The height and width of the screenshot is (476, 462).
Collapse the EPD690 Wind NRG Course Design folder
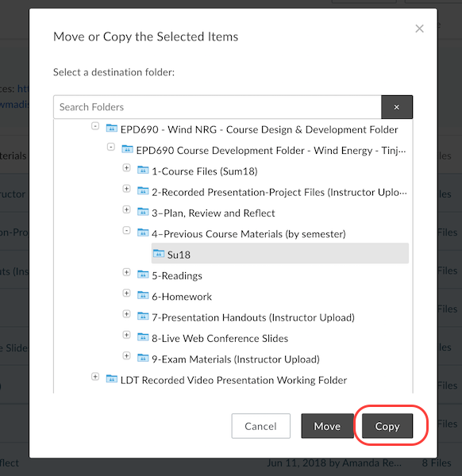[x=95, y=126]
